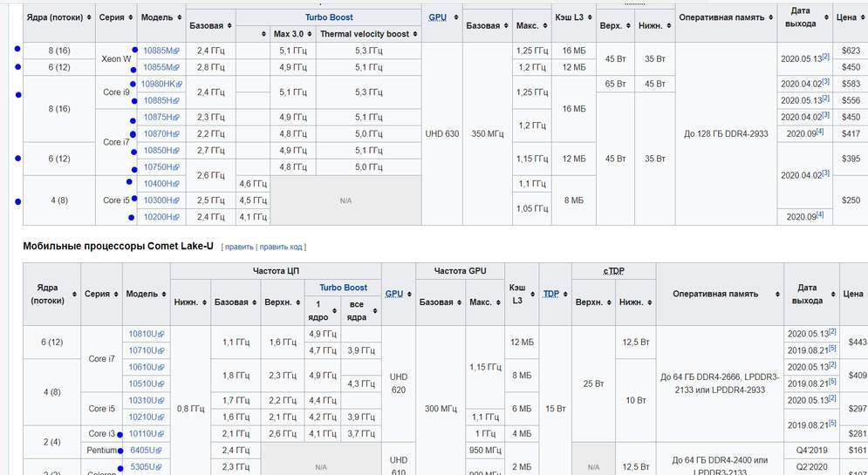
Task: Open the 'править код' source edit link
Action: (x=281, y=248)
